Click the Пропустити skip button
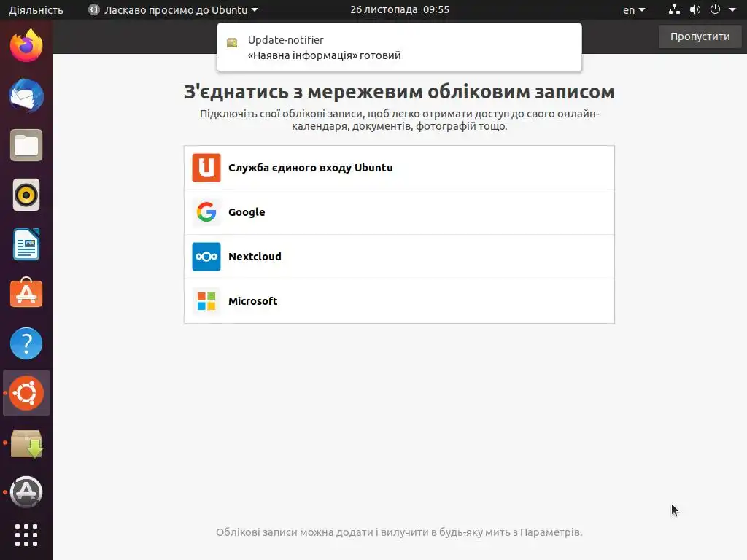This screenshot has height=560, width=747. coord(700,36)
